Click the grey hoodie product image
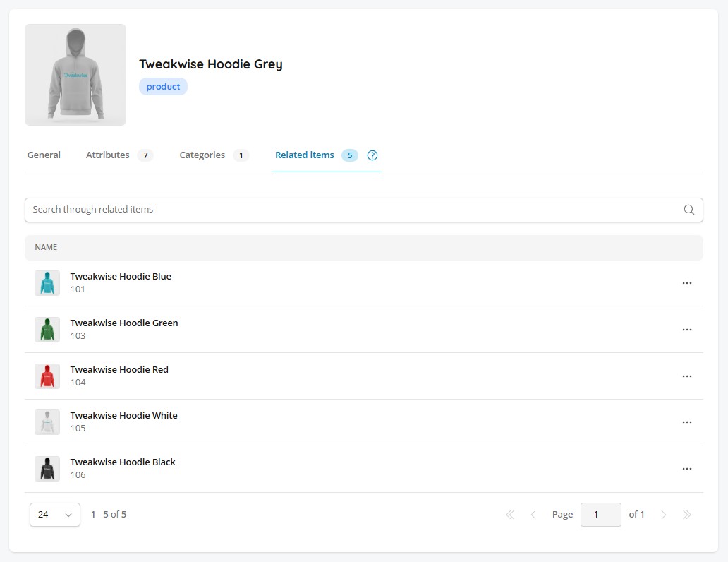 [75, 75]
